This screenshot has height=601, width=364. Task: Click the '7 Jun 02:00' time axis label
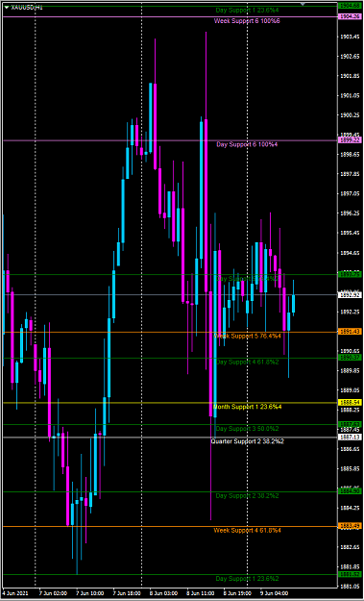point(53,593)
